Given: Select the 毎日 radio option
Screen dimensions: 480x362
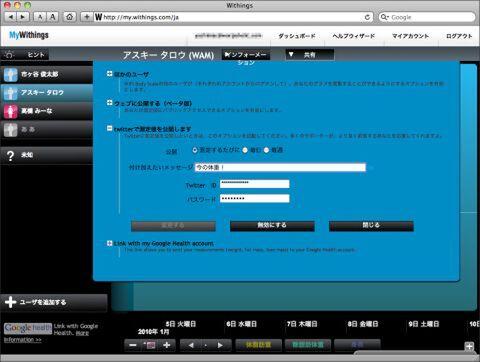Looking at the screenshot, I should [x=245, y=150].
